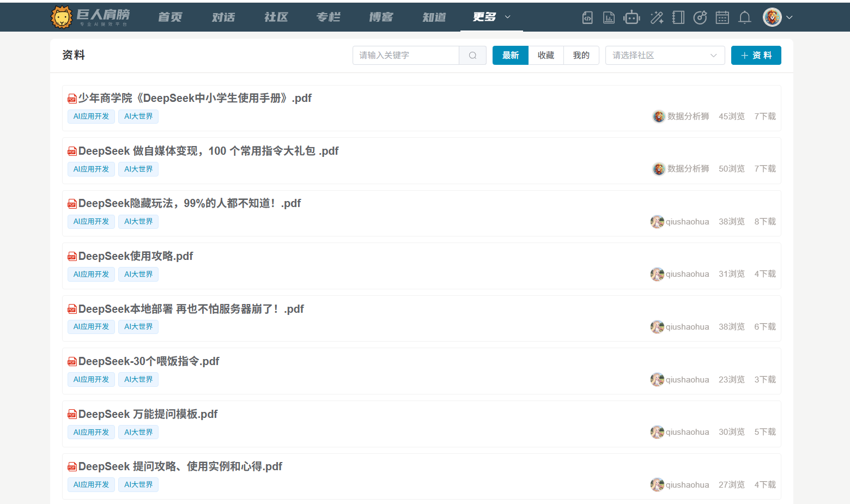Click PDF icon of DeepSeek隐藏玩法 file

click(x=72, y=204)
